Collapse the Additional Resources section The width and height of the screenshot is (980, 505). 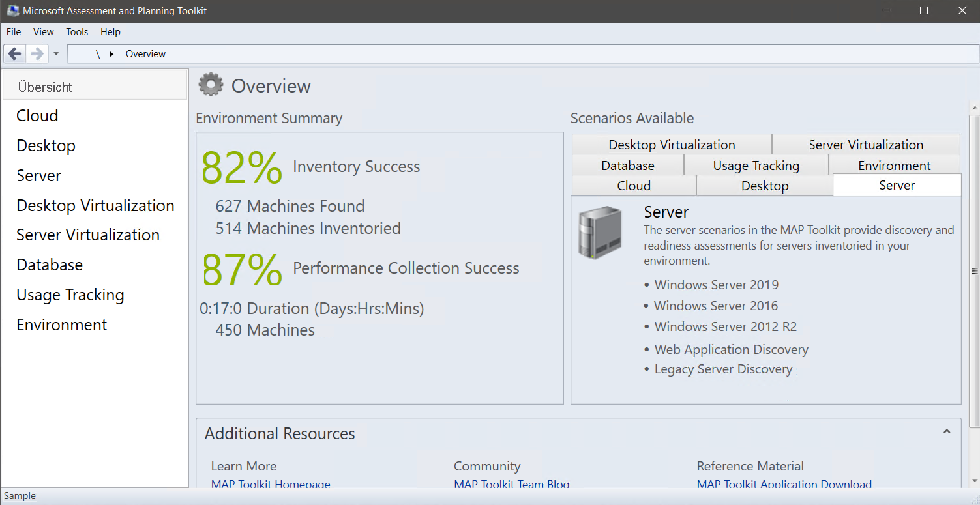[947, 431]
